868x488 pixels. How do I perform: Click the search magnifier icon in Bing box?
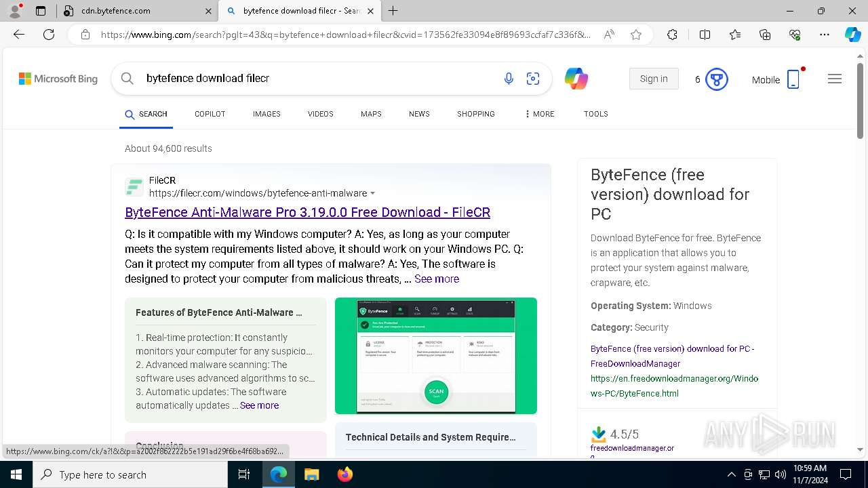pos(127,79)
